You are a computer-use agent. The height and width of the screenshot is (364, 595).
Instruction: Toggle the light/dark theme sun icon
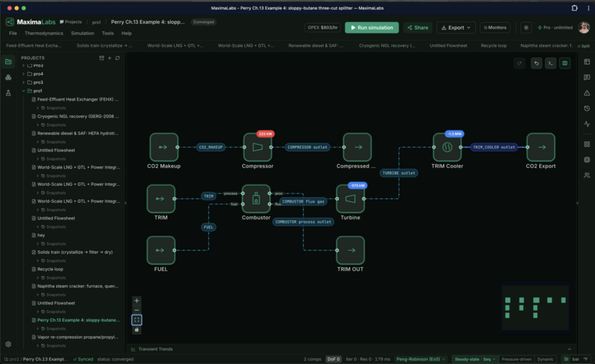pyautogui.click(x=526, y=28)
